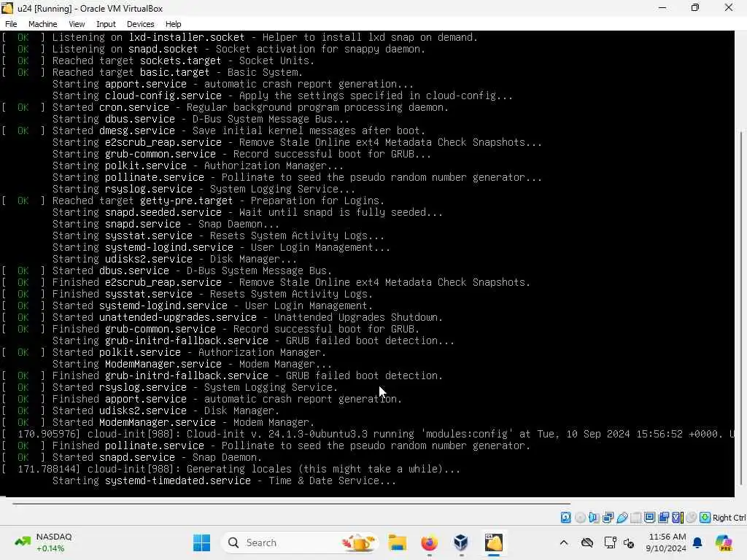Viewport: 747px width, 560px height.
Task: Click 'Starting cloud-config.service' line
Action: (x=282, y=96)
